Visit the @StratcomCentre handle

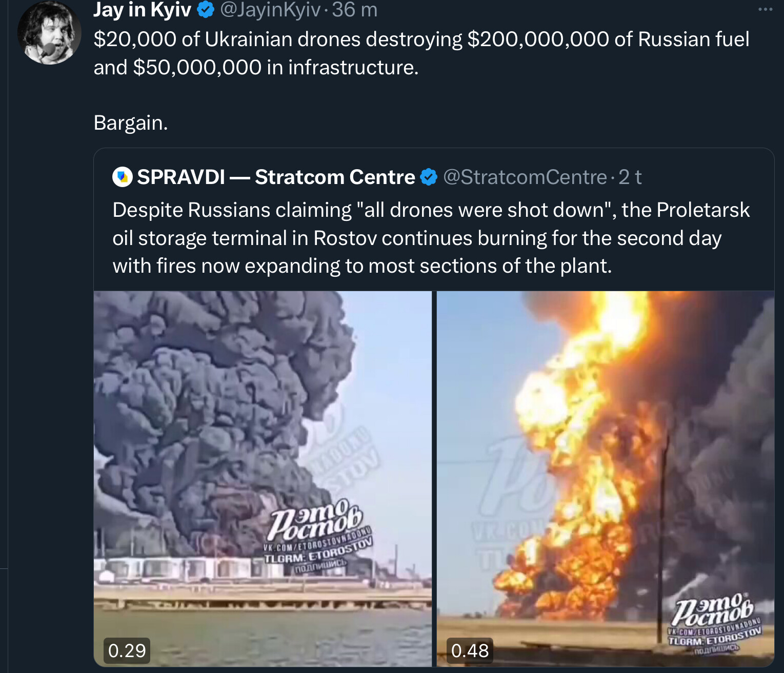pyautogui.click(x=525, y=177)
